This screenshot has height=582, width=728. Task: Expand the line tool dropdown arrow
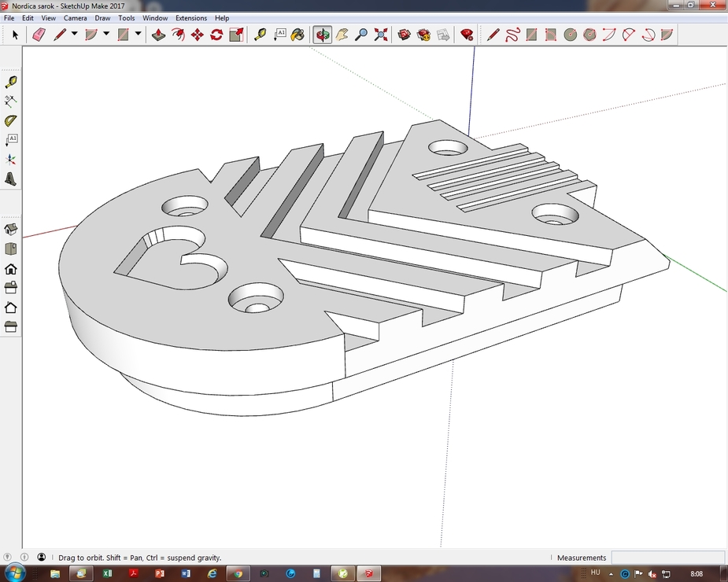(x=75, y=34)
